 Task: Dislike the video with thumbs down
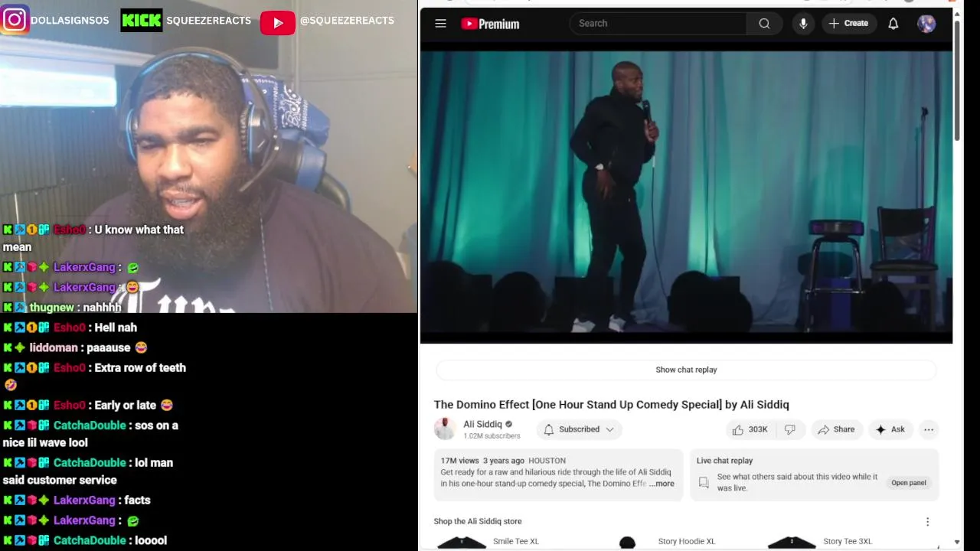pos(790,429)
